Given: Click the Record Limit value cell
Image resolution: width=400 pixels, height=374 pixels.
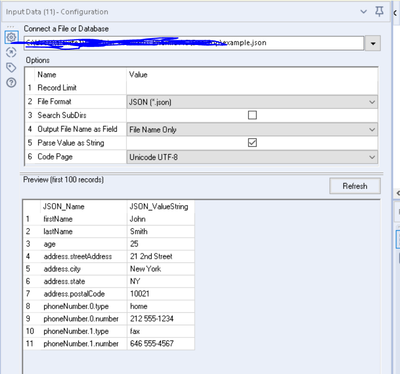Looking at the screenshot, I should 252,88.
